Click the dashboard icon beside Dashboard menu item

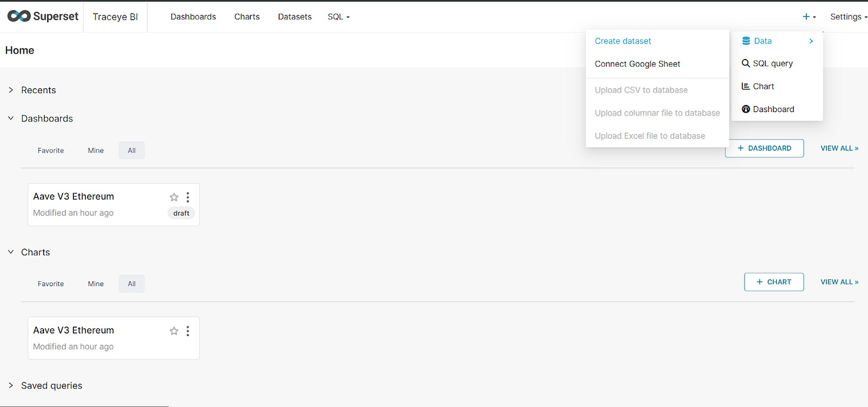tap(746, 109)
